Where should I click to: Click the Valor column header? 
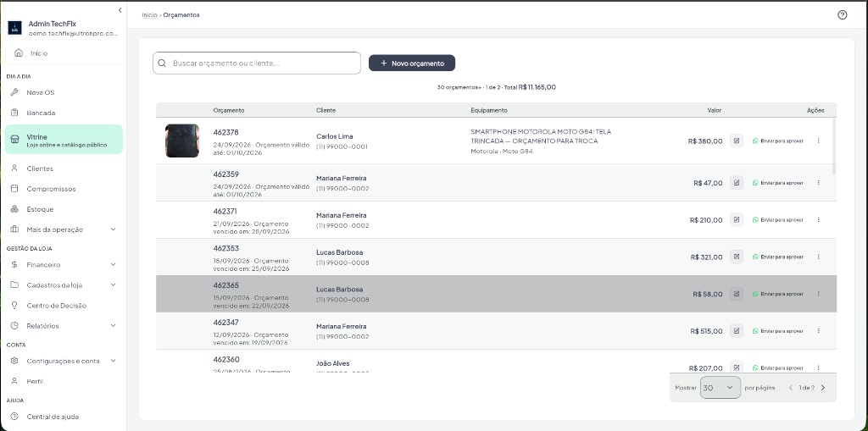click(714, 110)
